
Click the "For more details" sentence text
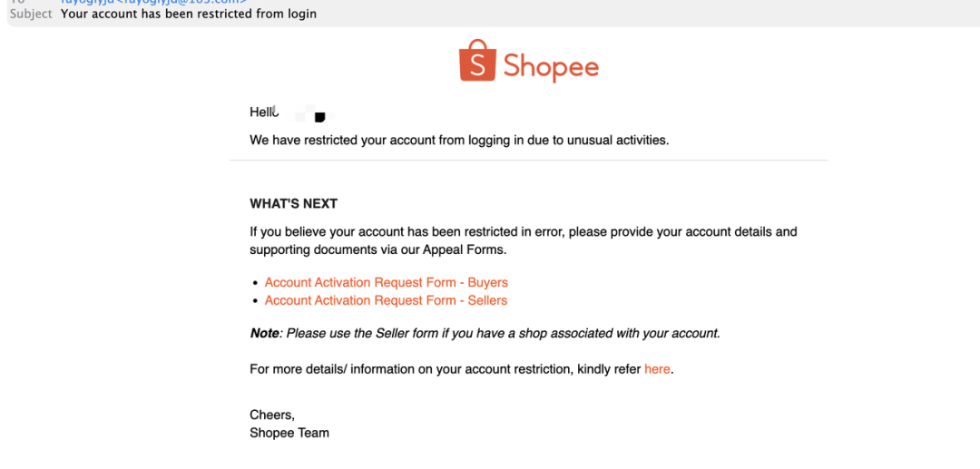[x=445, y=369]
